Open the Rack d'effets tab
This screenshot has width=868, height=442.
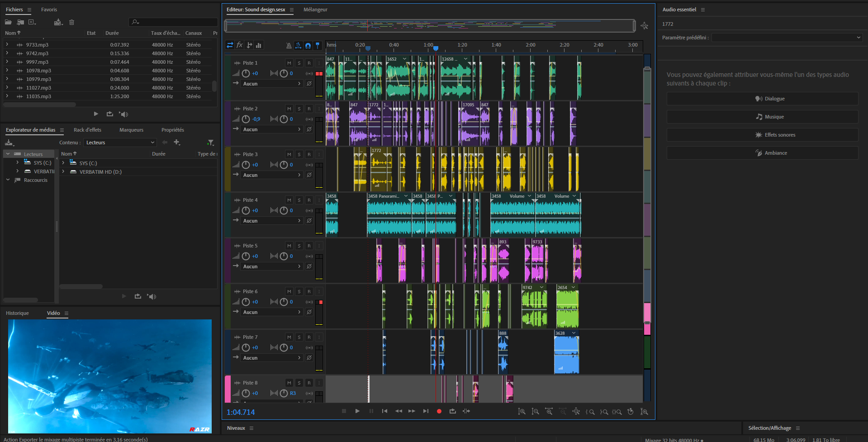pyautogui.click(x=87, y=130)
